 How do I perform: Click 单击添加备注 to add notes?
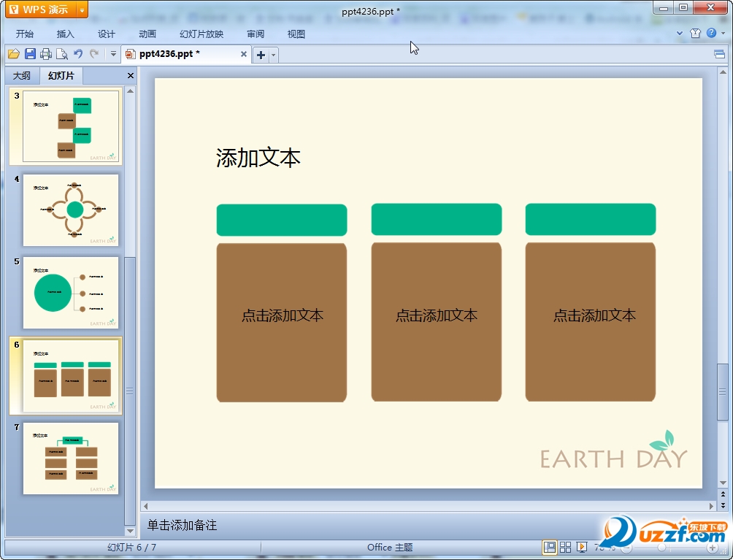point(182,525)
